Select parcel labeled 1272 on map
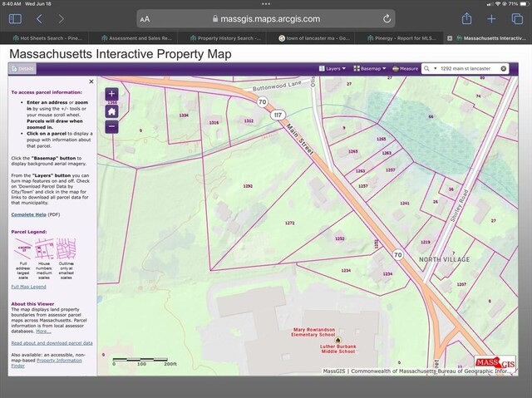Viewport: 532px width, 398px height. 290,223
